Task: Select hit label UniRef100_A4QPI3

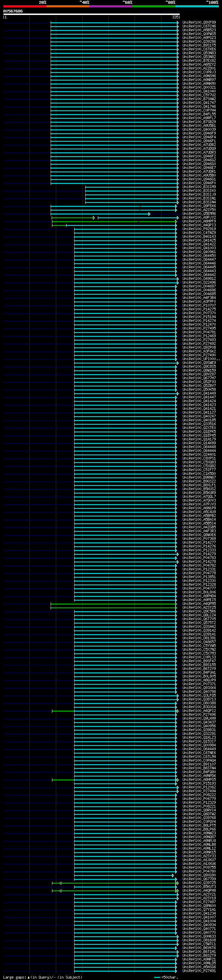Action: coord(199,225)
